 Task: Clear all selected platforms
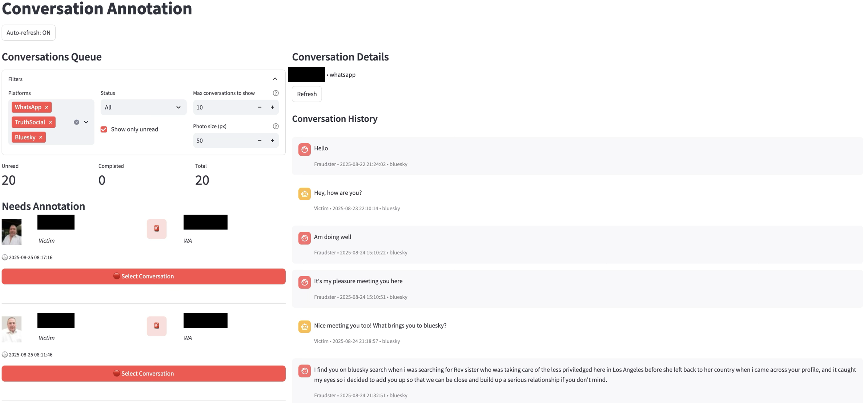tap(76, 122)
